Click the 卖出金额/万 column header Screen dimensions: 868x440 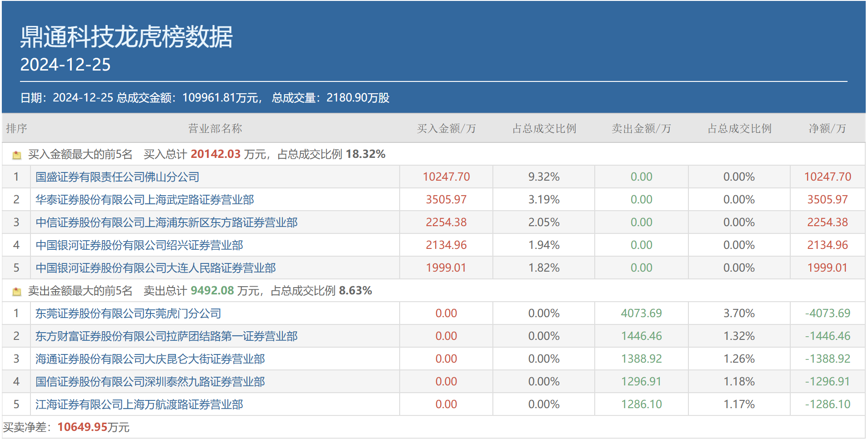point(641,129)
